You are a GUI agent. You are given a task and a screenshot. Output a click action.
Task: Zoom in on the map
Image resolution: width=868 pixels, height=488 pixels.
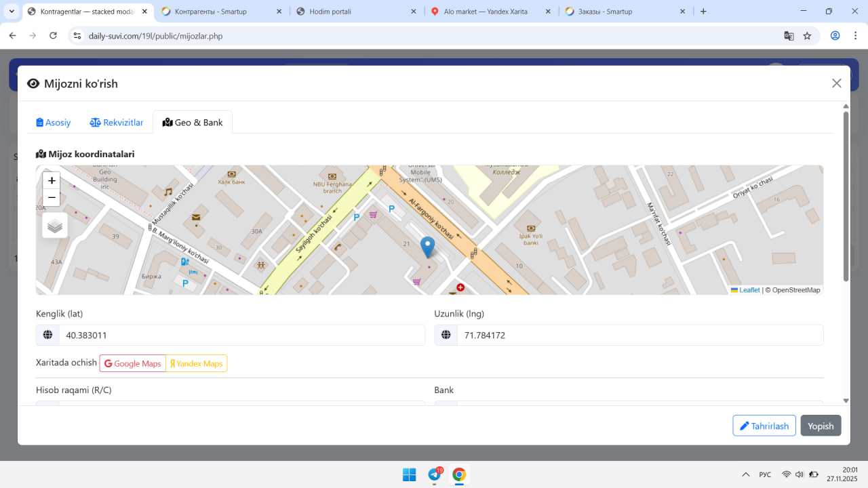point(52,181)
